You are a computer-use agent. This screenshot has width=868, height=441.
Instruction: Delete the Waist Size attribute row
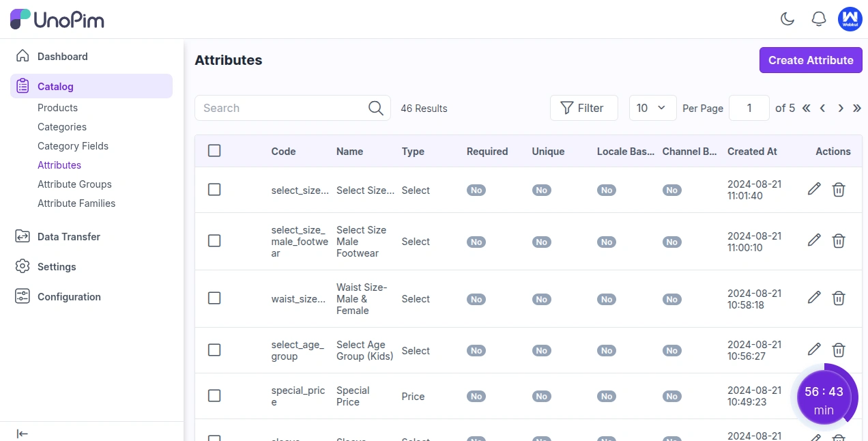point(839,298)
